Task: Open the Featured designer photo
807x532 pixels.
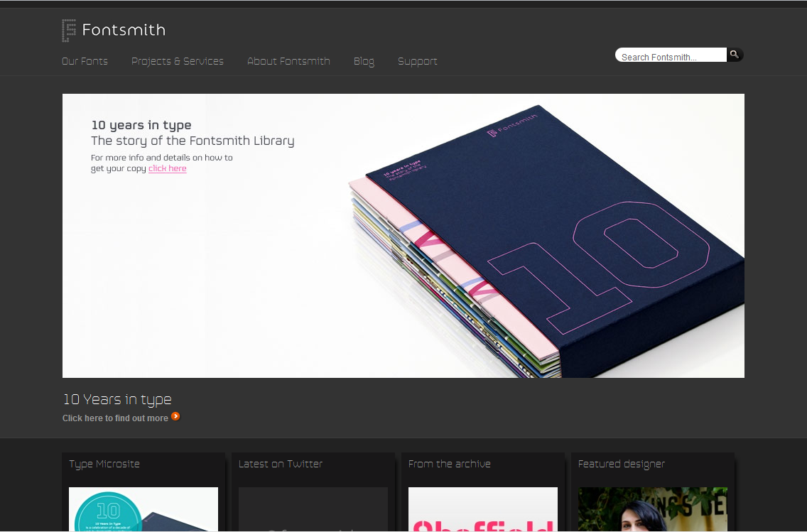Action: (x=653, y=509)
